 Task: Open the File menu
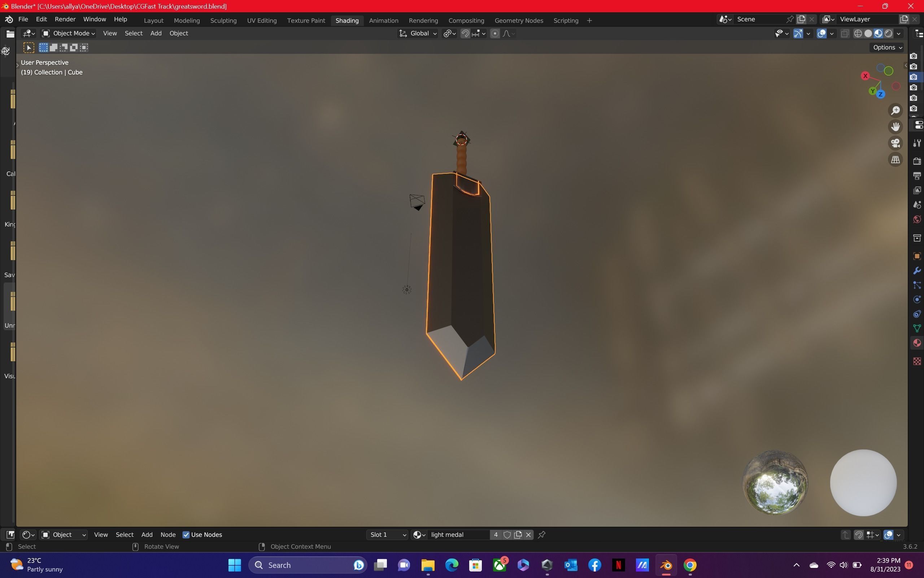[x=23, y=19]
